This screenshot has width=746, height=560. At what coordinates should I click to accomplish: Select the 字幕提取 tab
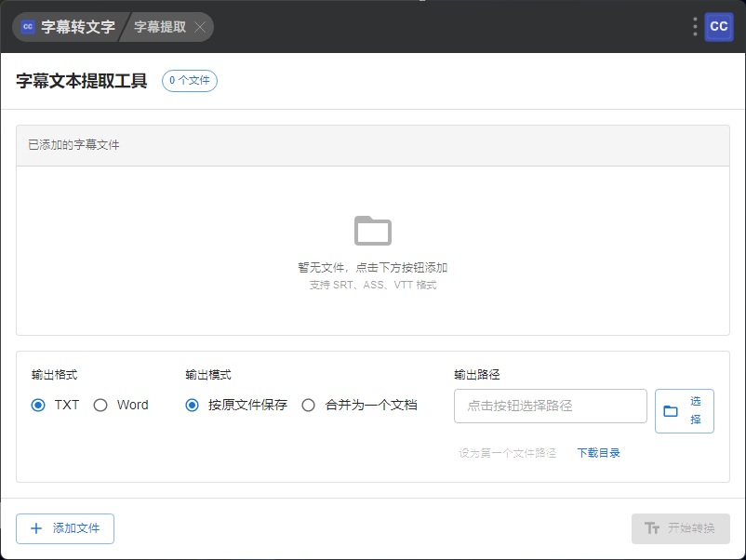[x=160, y=27]
